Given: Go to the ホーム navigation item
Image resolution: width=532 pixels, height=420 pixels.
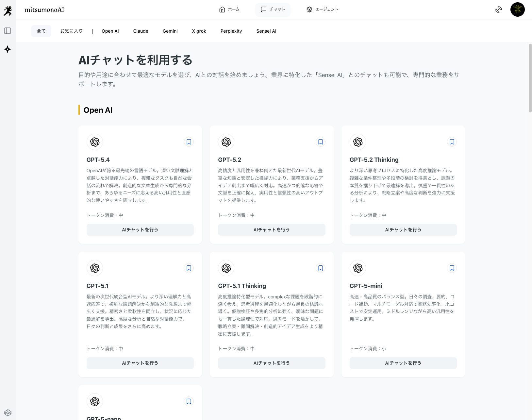Looking at the screenshot, I should tap(229, 9).
